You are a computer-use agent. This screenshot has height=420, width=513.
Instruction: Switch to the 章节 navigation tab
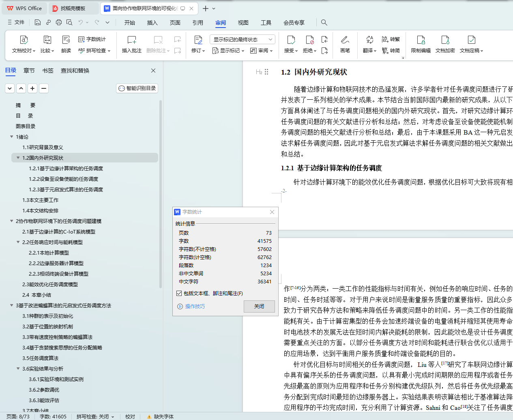(x=29, y=71)
